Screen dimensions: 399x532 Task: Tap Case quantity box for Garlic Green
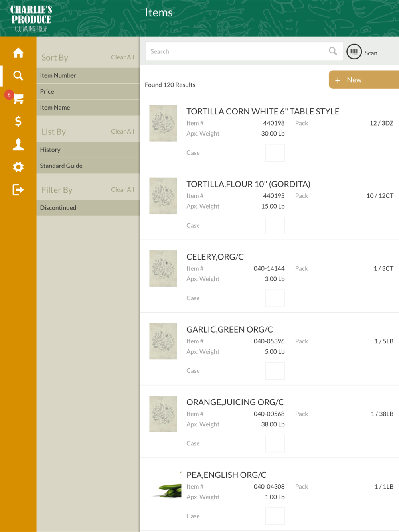click(x=275, y=370)
